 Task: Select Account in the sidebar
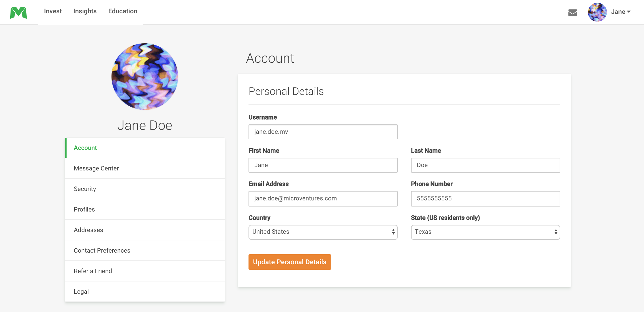click(x=145, y=148)
